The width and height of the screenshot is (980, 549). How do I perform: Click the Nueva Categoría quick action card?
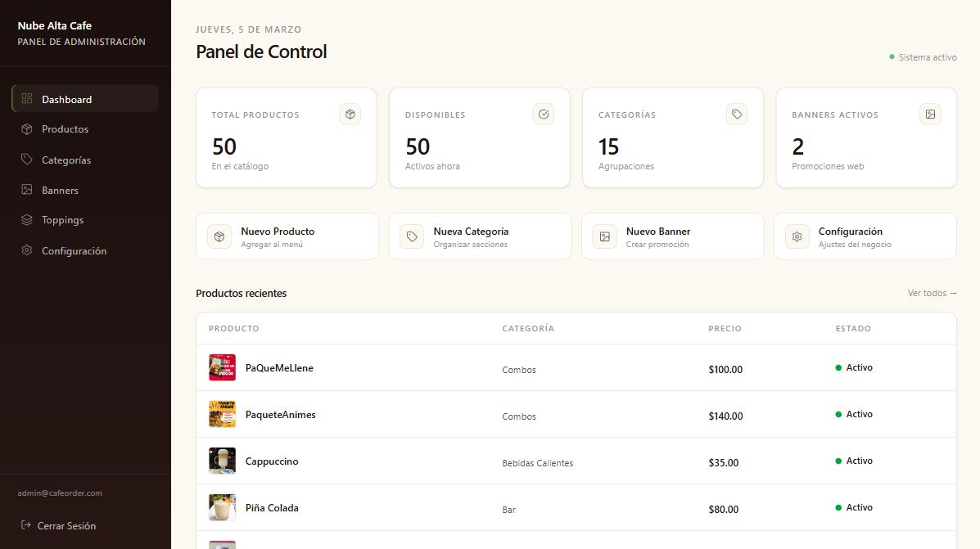click(480, 236)
